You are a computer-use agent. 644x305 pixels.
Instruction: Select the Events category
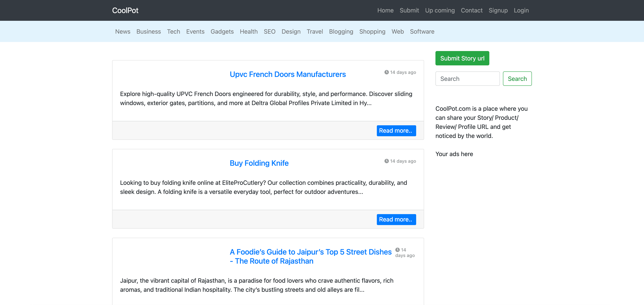click(x=195, y=32)
